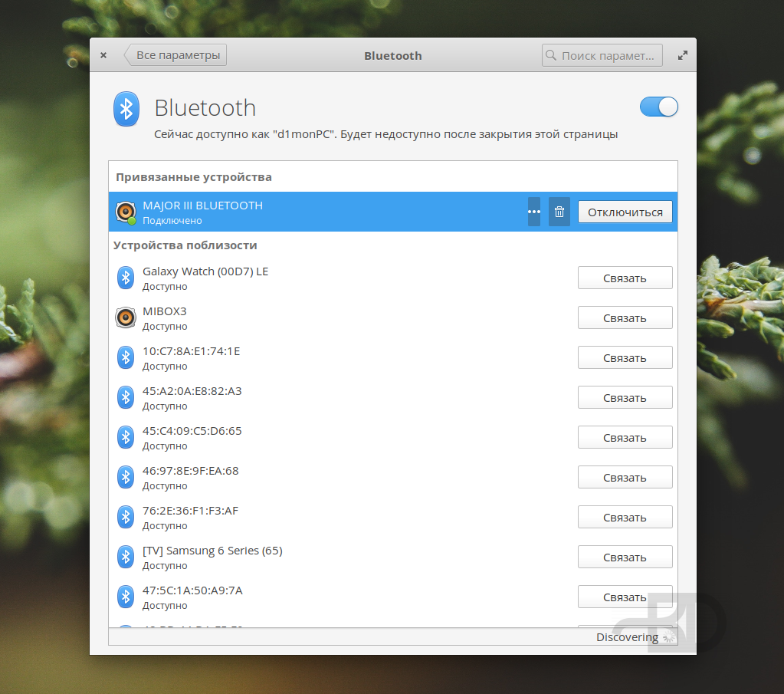Pair with the Samsung 6 Series TV

click(625, 557)
